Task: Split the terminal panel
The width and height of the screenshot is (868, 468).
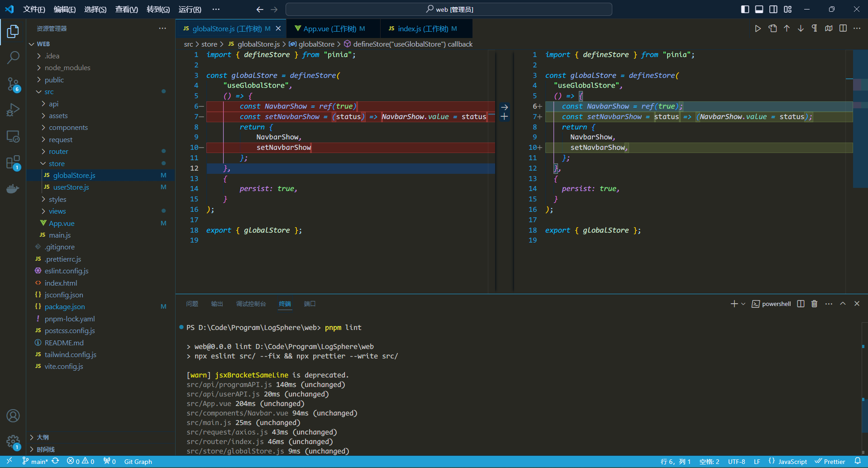Action: 801,304
